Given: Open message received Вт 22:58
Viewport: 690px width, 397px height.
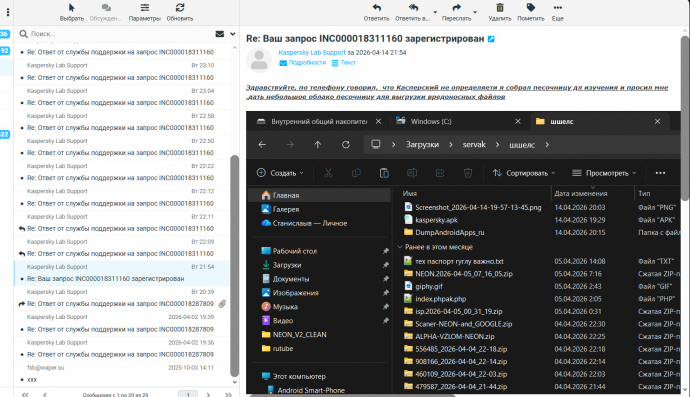Looking at the screenshot, I should click(x=121, y=121).
